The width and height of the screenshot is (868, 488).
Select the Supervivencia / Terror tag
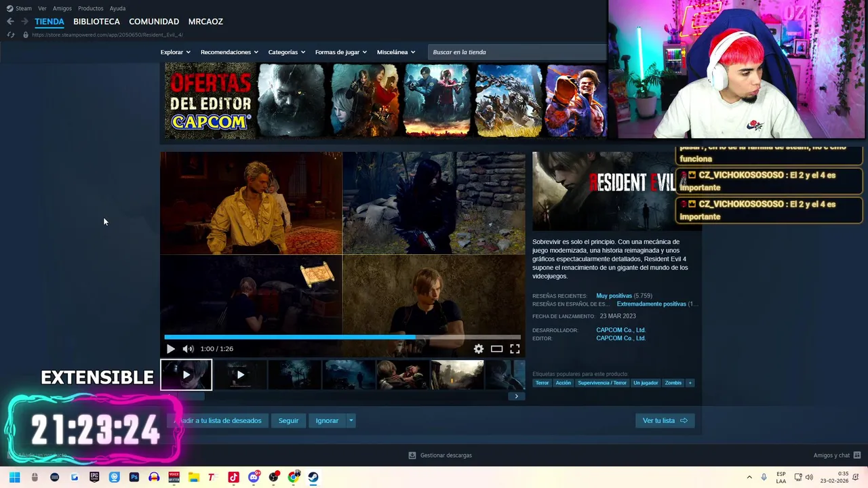tap(602, 383)
